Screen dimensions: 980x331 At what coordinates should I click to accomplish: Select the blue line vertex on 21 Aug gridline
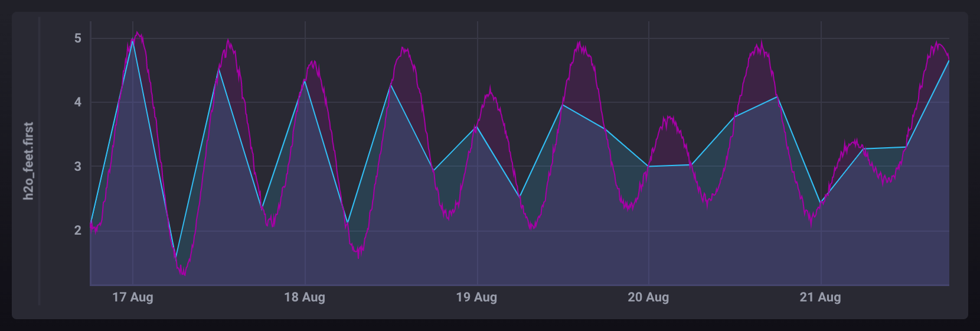click(821, 203)
